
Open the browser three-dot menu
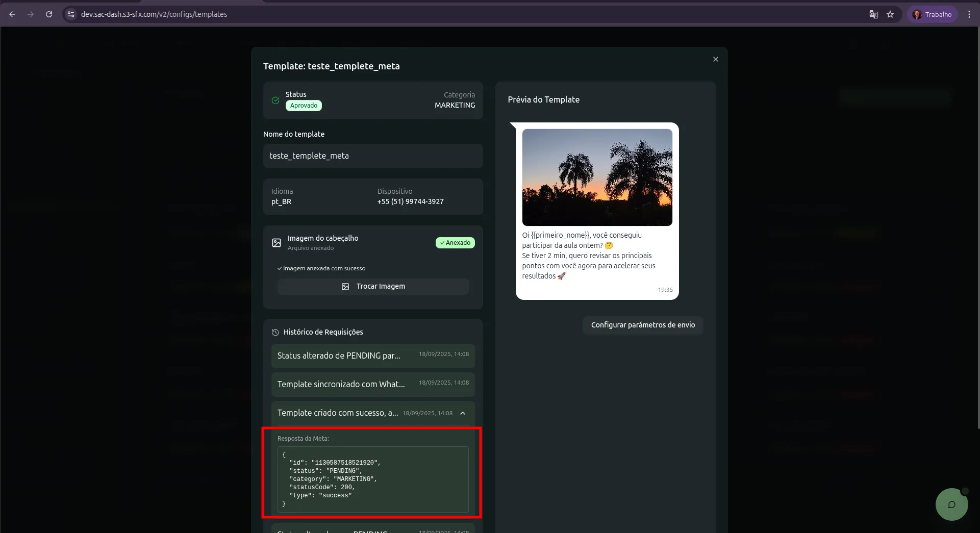969,14
